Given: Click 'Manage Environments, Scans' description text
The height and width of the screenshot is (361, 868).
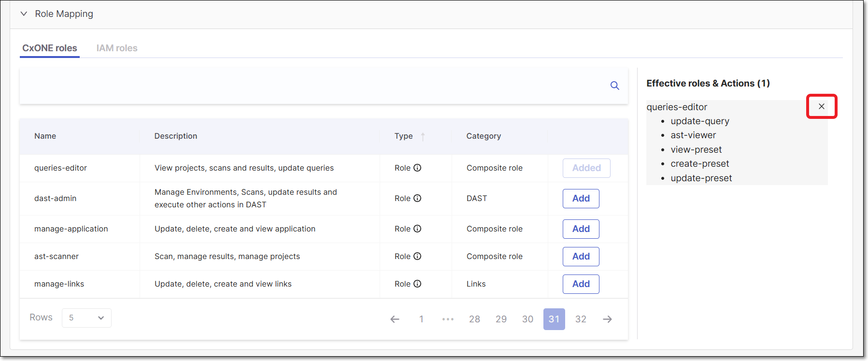Looking at the screenshot, I should pos(246,198).
